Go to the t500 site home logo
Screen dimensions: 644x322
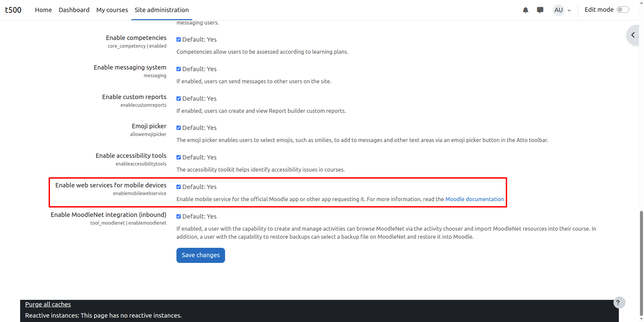pos(13,10)
